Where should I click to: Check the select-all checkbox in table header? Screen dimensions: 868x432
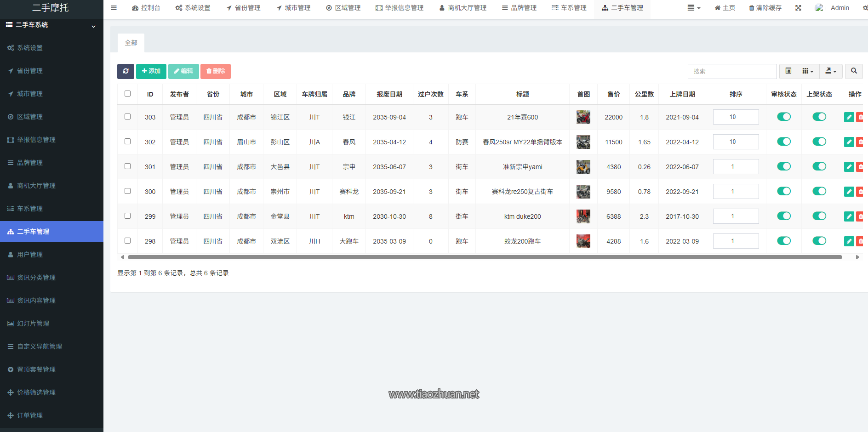pos(127,94)
